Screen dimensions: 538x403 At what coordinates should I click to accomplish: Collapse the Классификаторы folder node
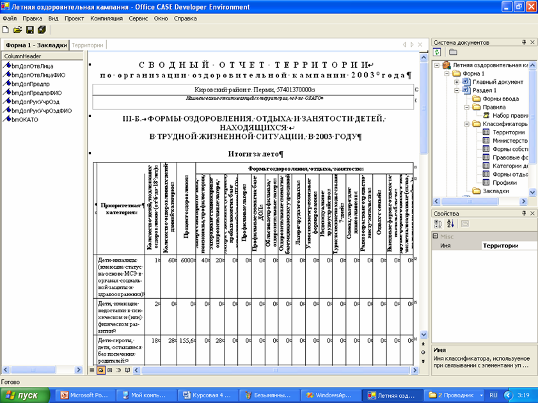[x=467, y=124]
